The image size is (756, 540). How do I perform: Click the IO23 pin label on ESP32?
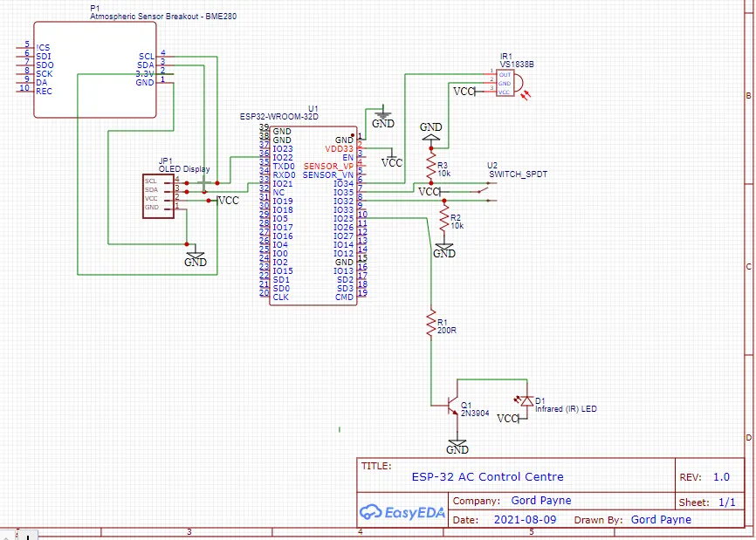[x=283, y=149]
